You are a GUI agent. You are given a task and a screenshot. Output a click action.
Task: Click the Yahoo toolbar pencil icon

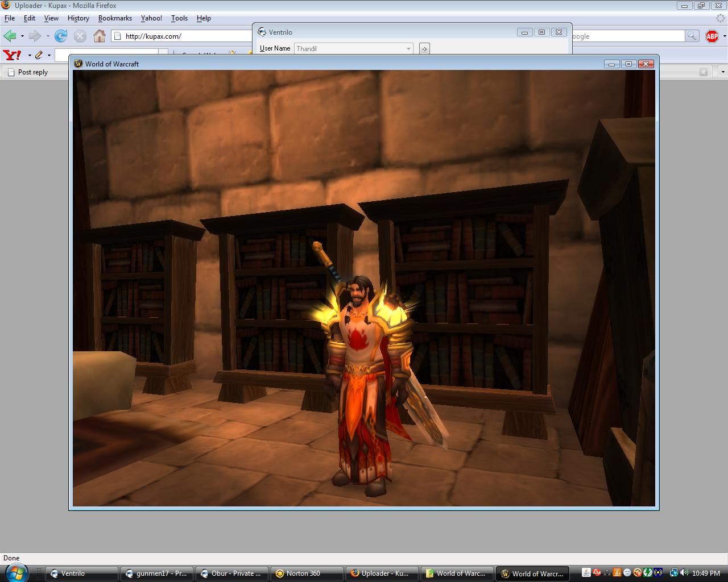click(39, 55)
